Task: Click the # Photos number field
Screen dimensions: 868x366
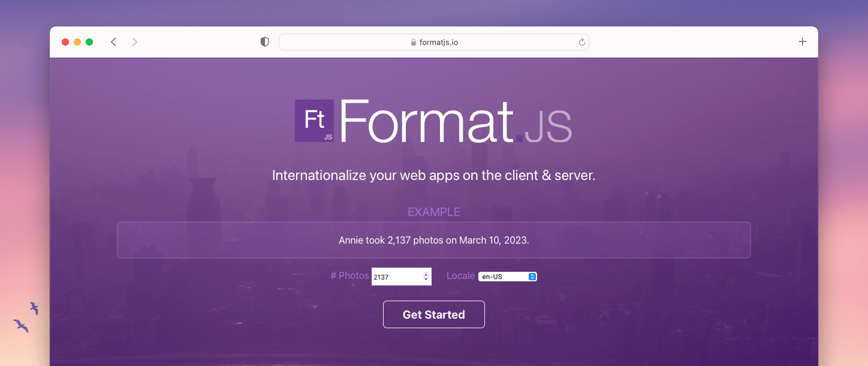Action: click(x=401, y=277)
